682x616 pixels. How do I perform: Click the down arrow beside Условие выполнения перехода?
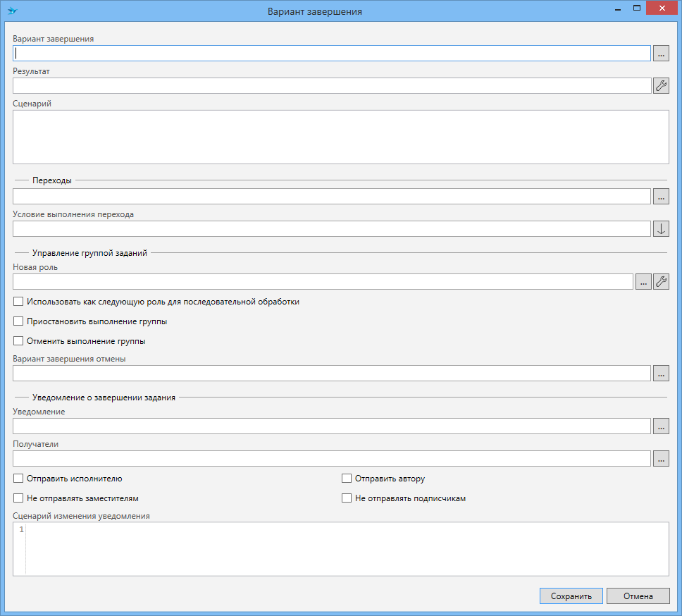click(661, 229)
